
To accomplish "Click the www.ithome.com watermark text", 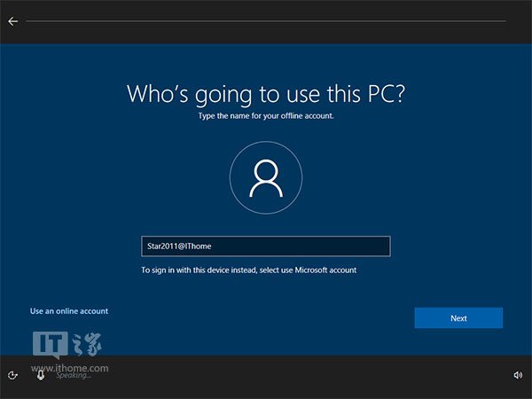I will click(x=70, y=367).
